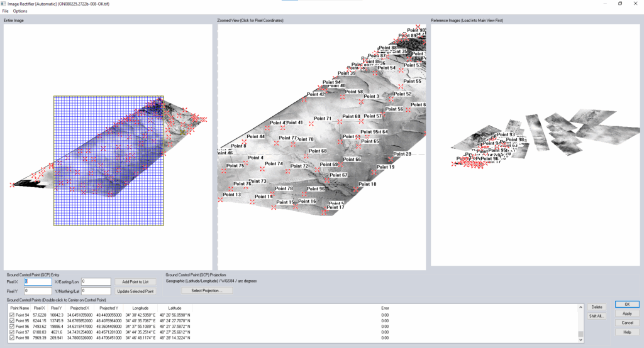Click the Point 18 red cross marker
644x348 pixels.
356,188
